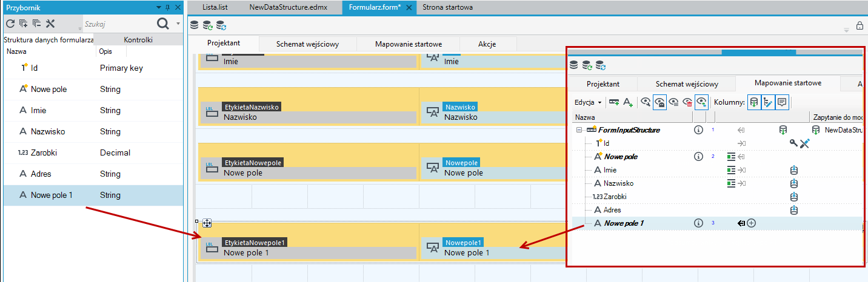Click the info icon on FormInputStructure row
This screenshot has height=282, width=868.
[x=698, y=130]
